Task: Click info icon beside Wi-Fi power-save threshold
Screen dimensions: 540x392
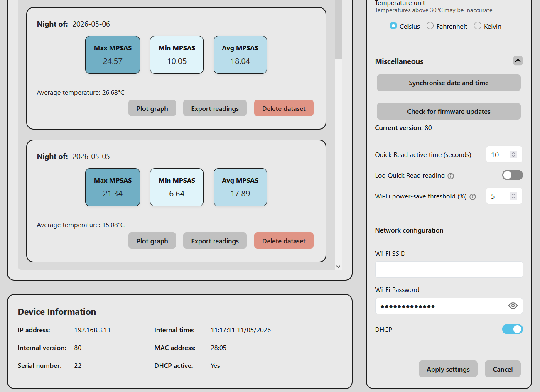Action: [473, 197]
